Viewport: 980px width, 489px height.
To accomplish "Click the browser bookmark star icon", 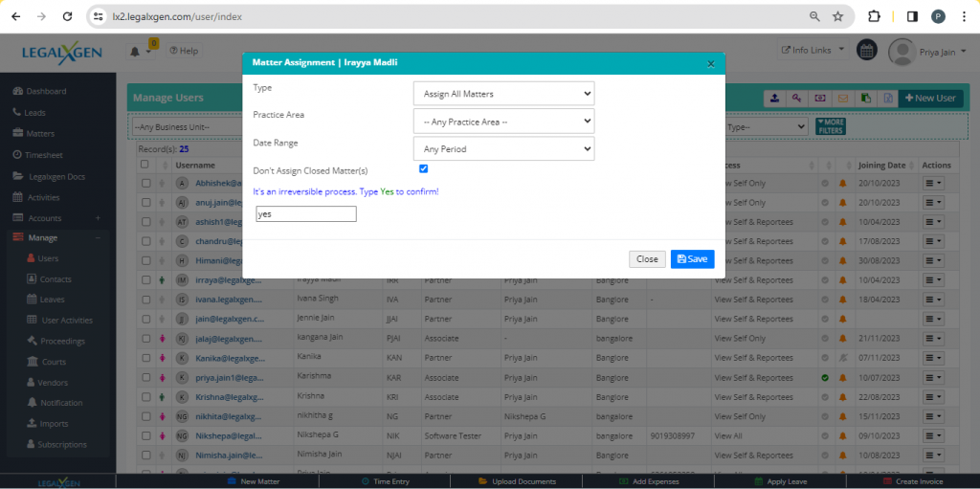I will [x=838, y=16].
